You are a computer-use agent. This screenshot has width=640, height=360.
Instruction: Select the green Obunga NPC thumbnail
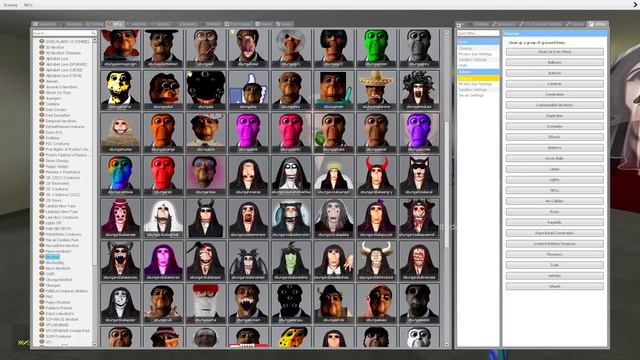pos(376,48)
